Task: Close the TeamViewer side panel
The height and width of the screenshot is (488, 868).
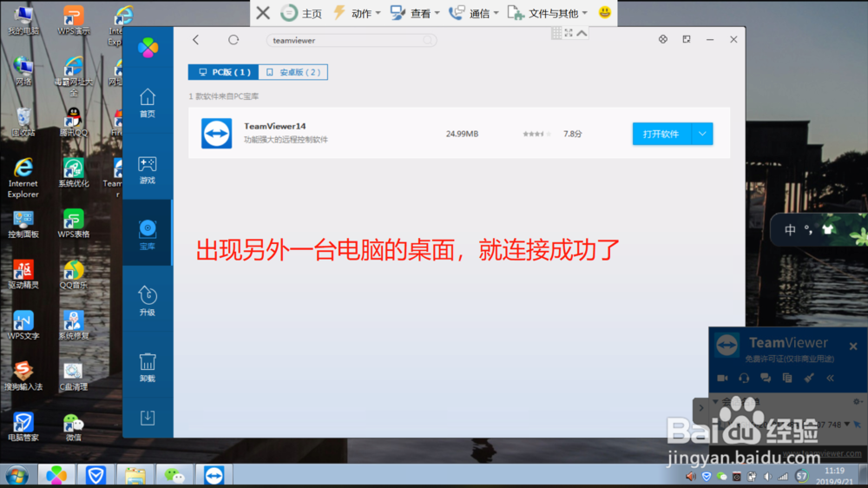Action: (x=853, y=346)
